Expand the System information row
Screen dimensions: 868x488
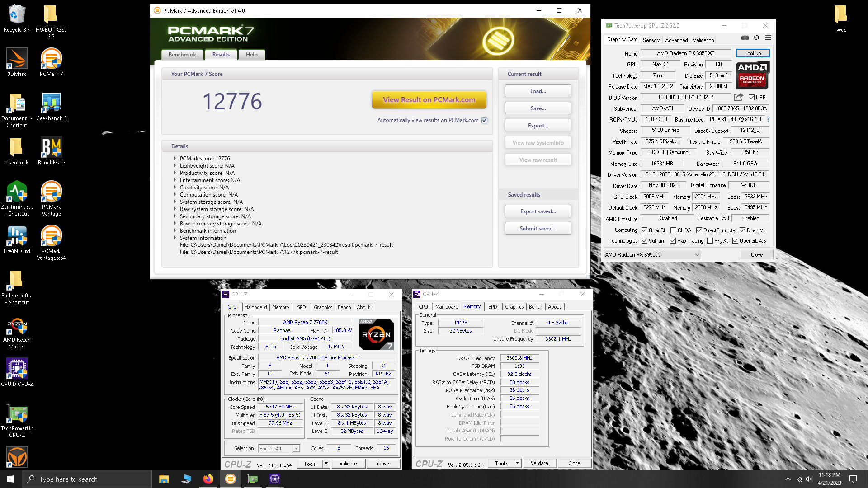coord(175,238)
